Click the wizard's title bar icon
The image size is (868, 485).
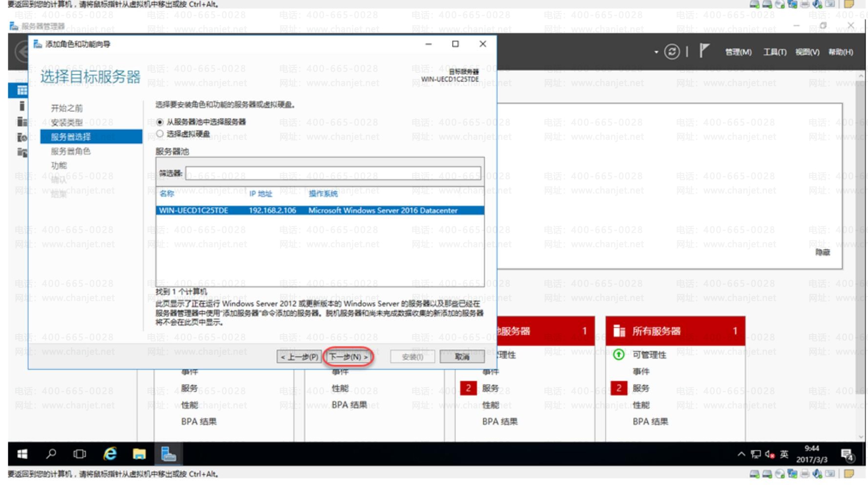(38, 44)
